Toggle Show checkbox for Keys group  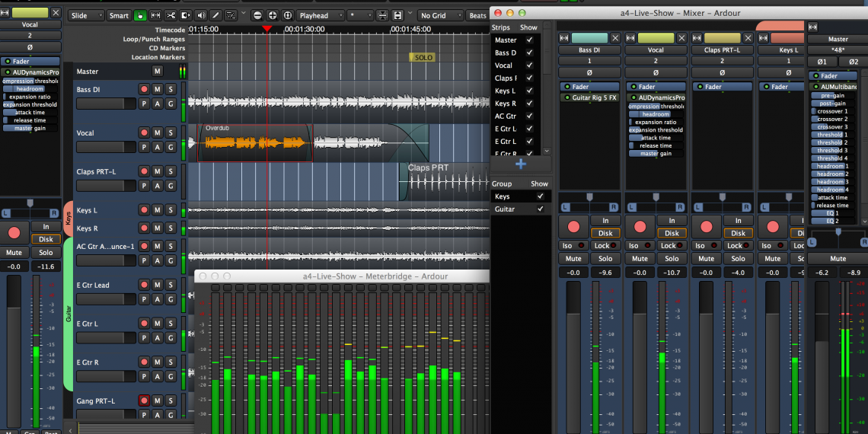pyautogui.click(x=540, y=196)
